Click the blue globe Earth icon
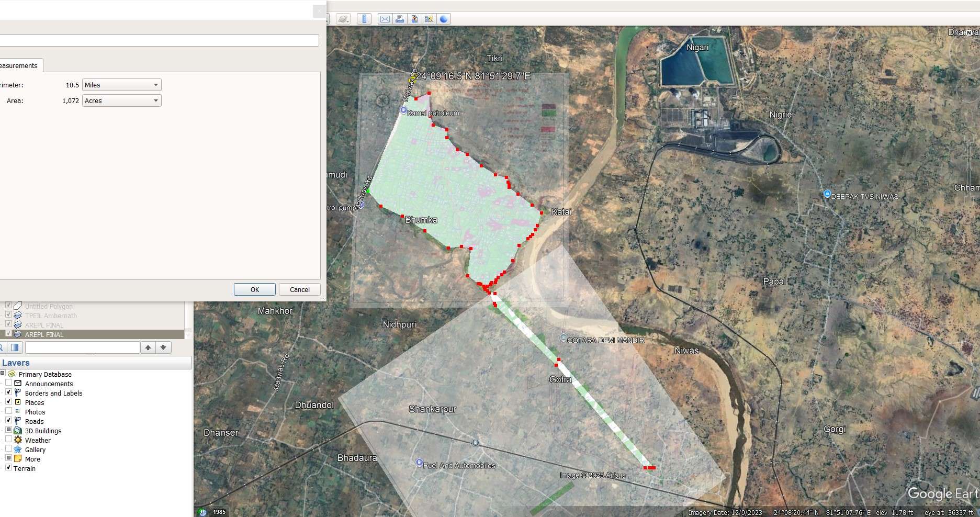 pyautogui.click(x=444, y=19)
